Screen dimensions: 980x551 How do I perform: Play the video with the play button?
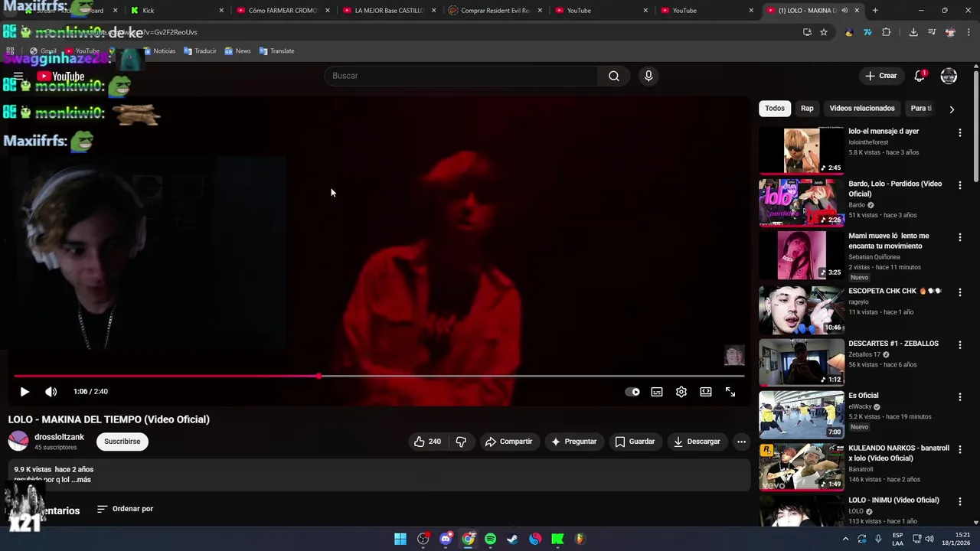(x=24, y=392)
